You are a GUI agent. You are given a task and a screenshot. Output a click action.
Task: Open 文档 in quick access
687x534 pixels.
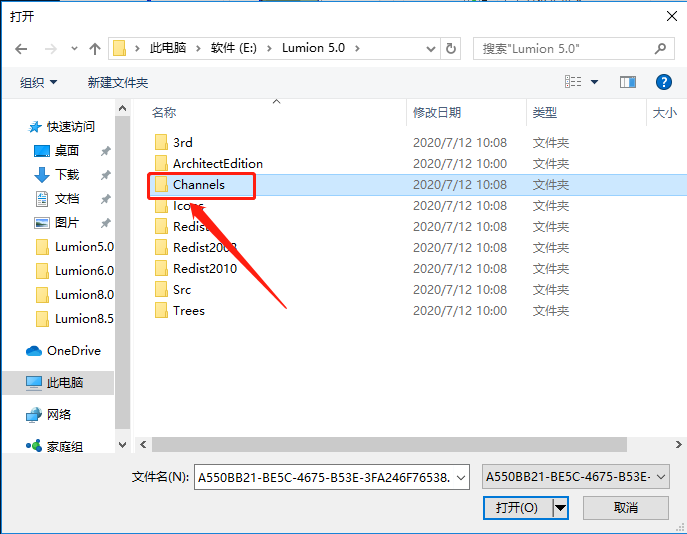coord(57,199)
